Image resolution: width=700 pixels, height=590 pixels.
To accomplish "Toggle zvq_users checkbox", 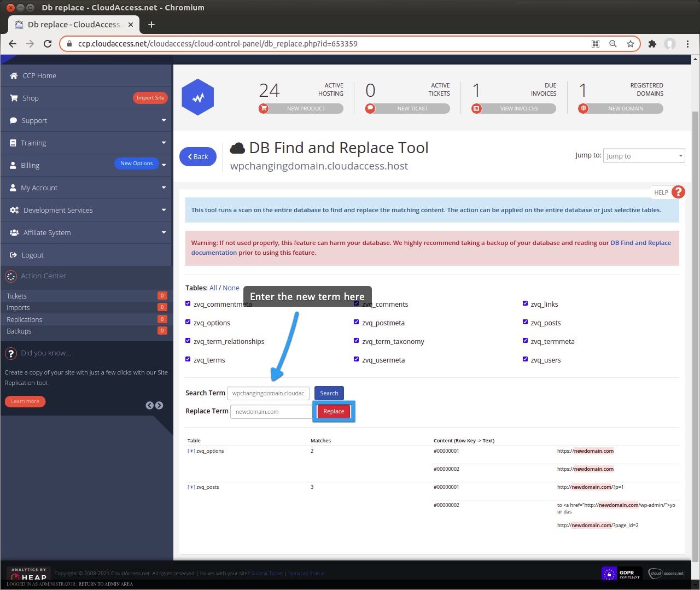I will 526,359.
